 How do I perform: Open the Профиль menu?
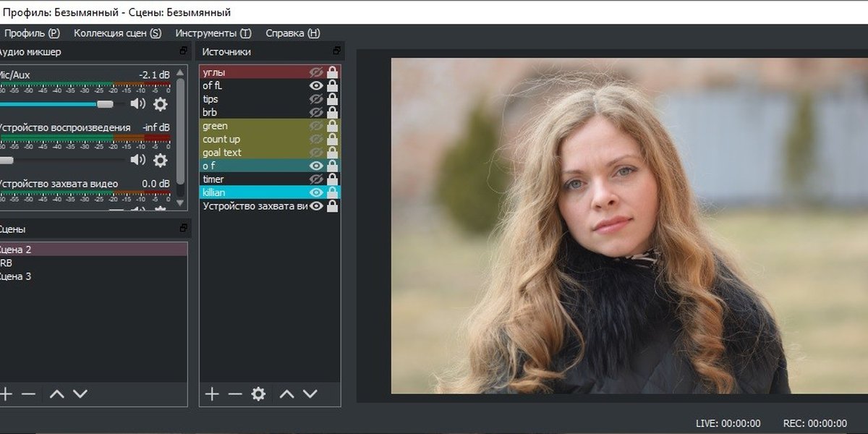31,33
